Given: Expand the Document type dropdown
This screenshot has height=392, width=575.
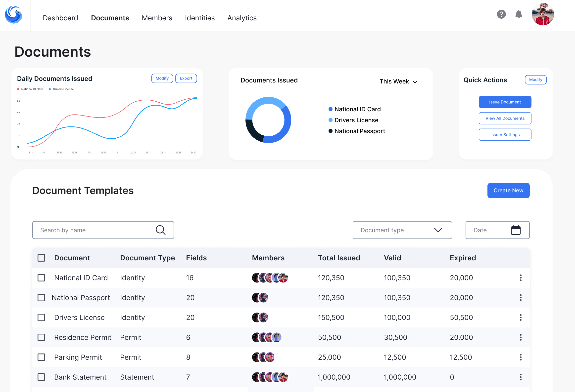Looking at the screenshot, I should point(402,230).
